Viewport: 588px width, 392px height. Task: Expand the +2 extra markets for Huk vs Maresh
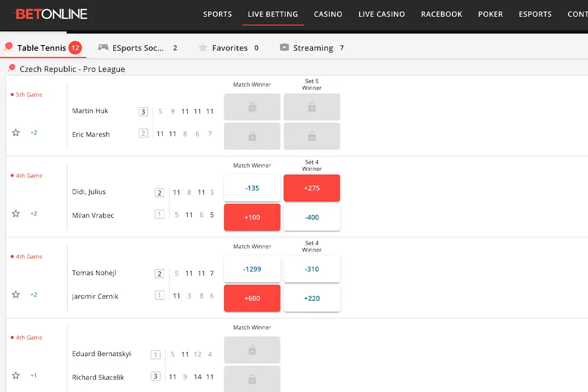coord(34,132)
